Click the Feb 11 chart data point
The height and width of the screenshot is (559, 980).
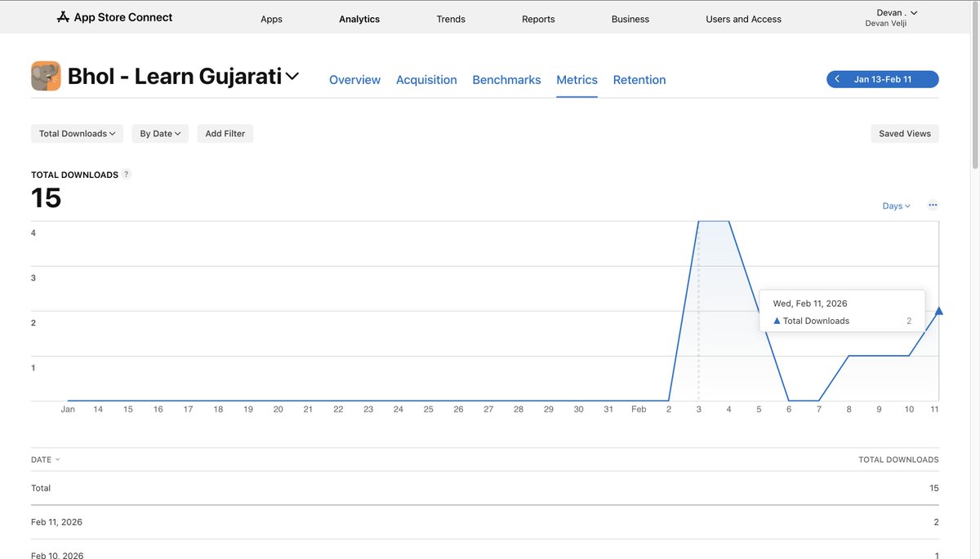coord(939,311)
